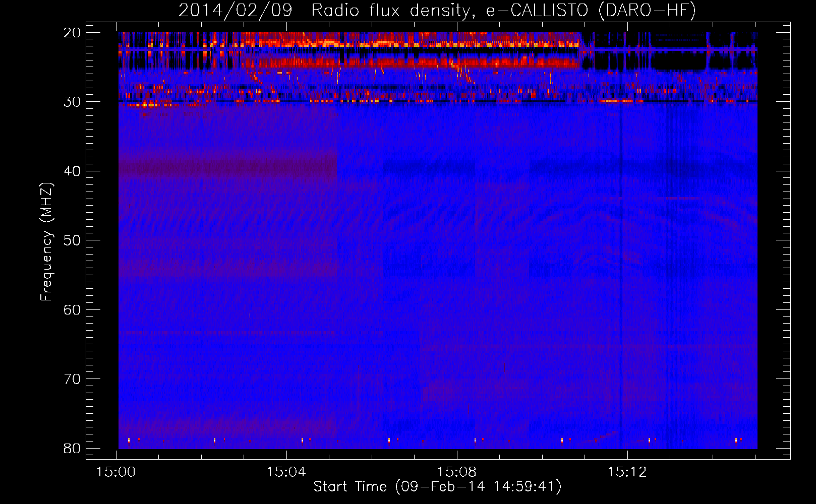Click the 15:04 time tick label
Screen dimensions: 816x504
click(x=286, y=472)
